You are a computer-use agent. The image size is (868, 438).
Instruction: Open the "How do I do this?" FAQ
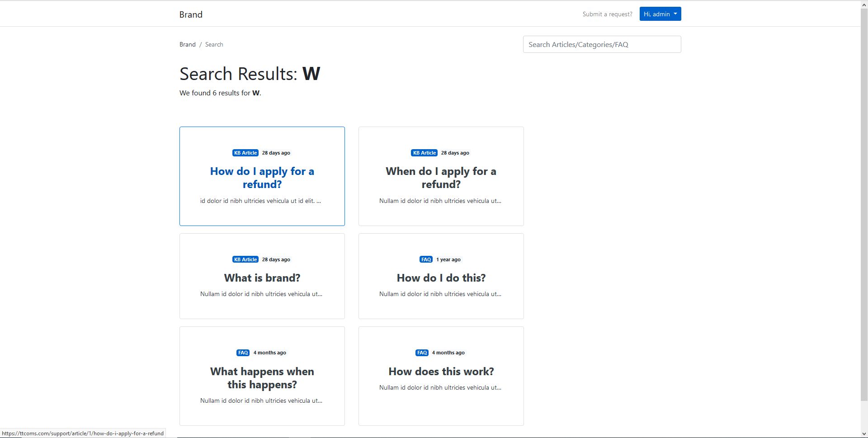point(441,278)
